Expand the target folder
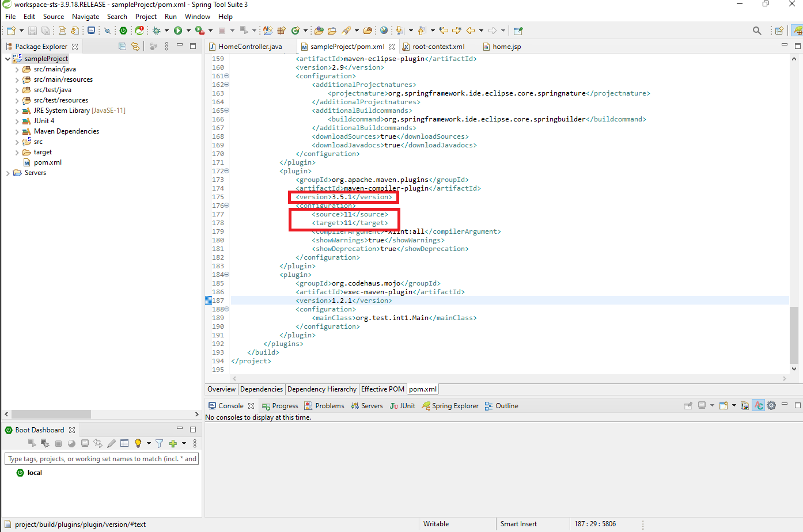Screen dimensions: 803x532 [x=17, y=152]
